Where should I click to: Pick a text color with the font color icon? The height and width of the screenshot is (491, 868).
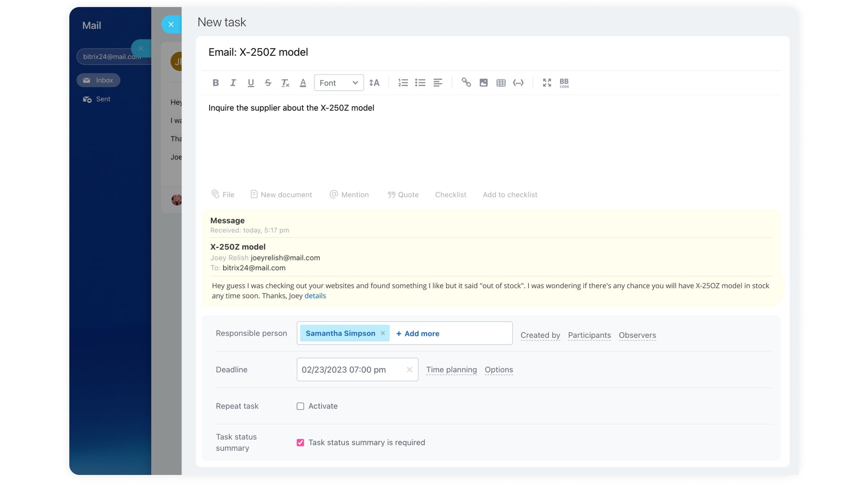point(303,83)
